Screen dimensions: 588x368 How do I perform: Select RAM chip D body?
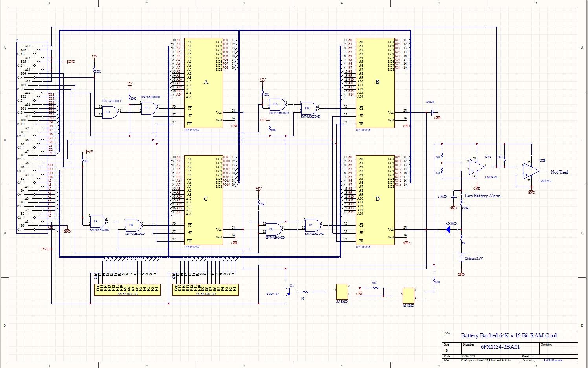[375, 200]
